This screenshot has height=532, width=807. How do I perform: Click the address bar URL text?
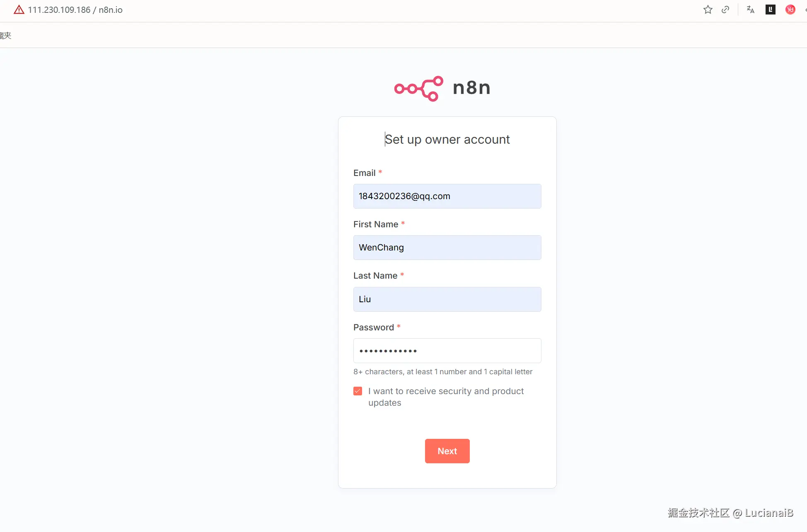75,10
